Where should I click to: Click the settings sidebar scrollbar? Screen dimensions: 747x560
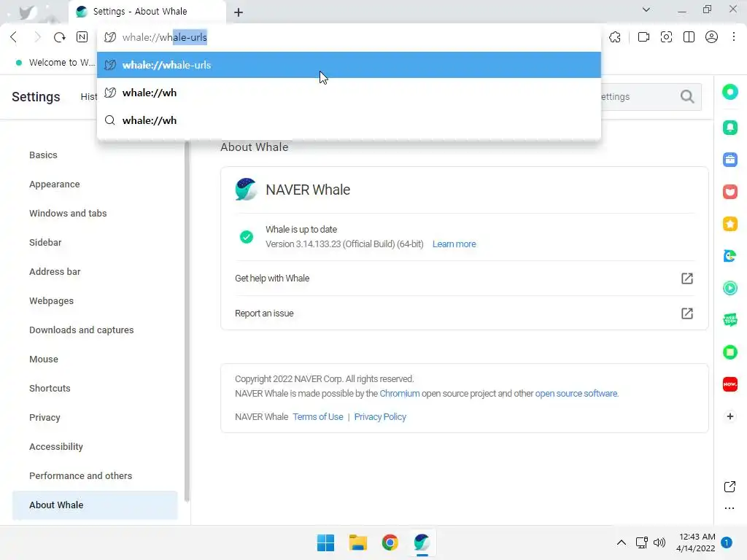coord(187,321)
